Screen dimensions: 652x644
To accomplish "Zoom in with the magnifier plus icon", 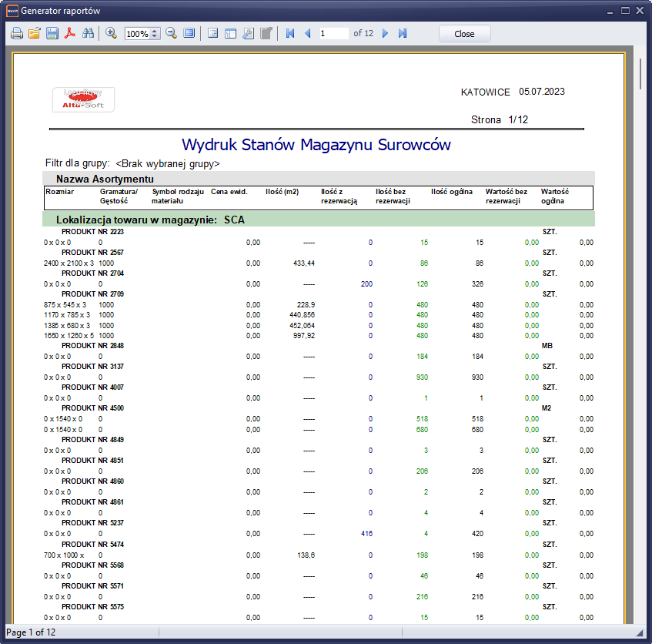I will click(111, 34).
